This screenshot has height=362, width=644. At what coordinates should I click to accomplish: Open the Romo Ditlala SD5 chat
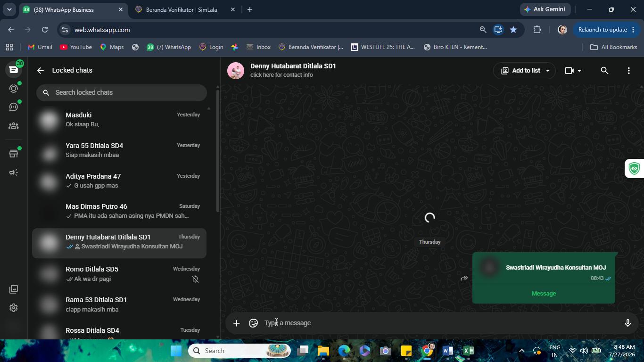119,274
